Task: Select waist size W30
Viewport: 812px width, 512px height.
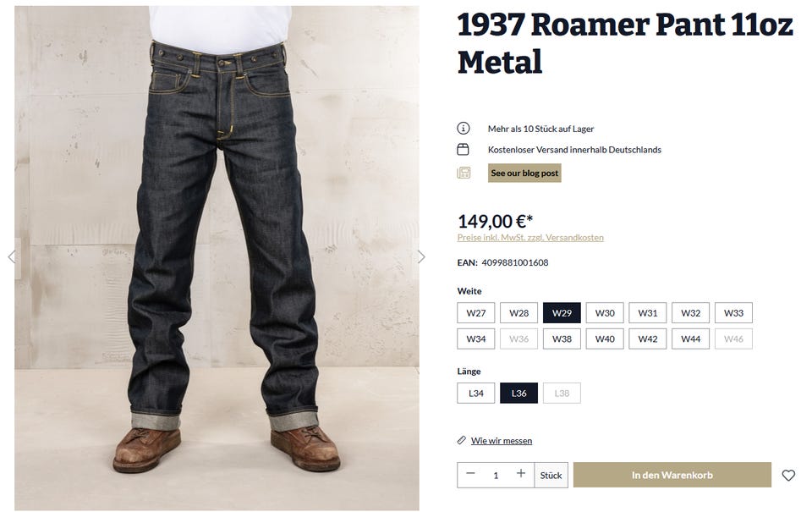Action: click(605, 313)
